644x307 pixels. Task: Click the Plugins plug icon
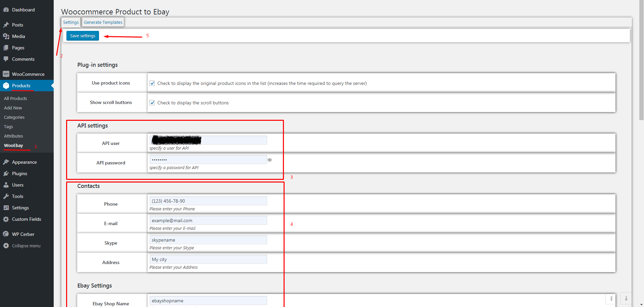point(6,173)
